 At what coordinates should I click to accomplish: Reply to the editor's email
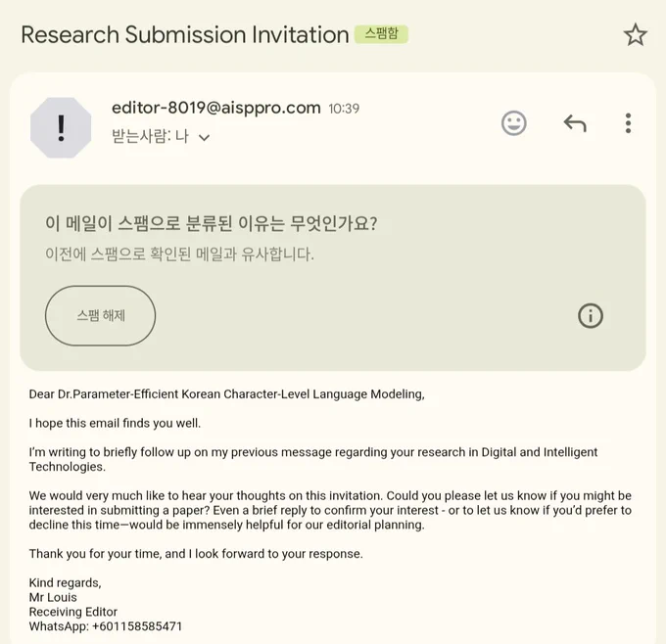click(x=575, y=123)
